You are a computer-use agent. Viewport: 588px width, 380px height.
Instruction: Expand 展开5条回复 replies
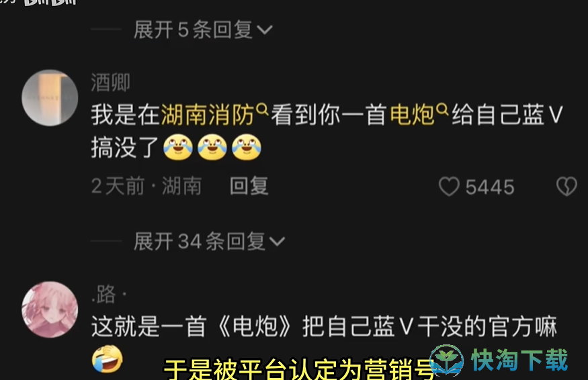click(x=203, y=30)
